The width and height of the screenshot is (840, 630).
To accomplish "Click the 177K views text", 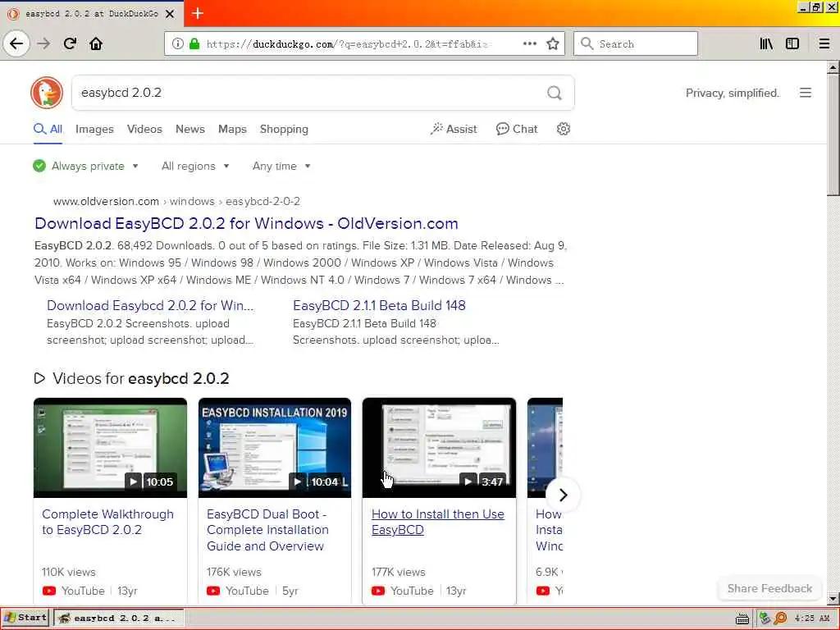I will point(399,572).
